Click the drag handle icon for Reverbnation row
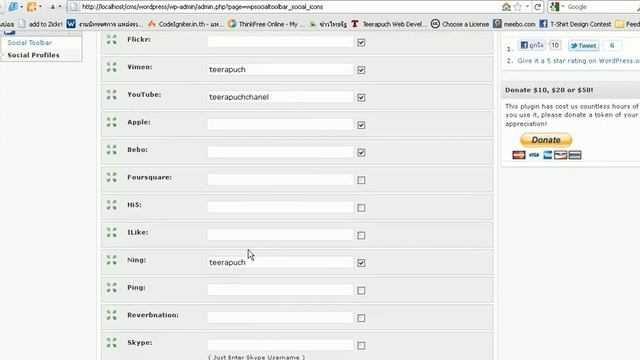 [x=111, y=315]
